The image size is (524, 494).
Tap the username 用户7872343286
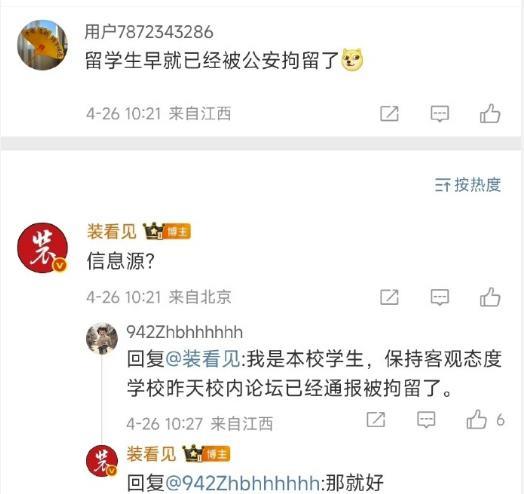click(149, 32)
